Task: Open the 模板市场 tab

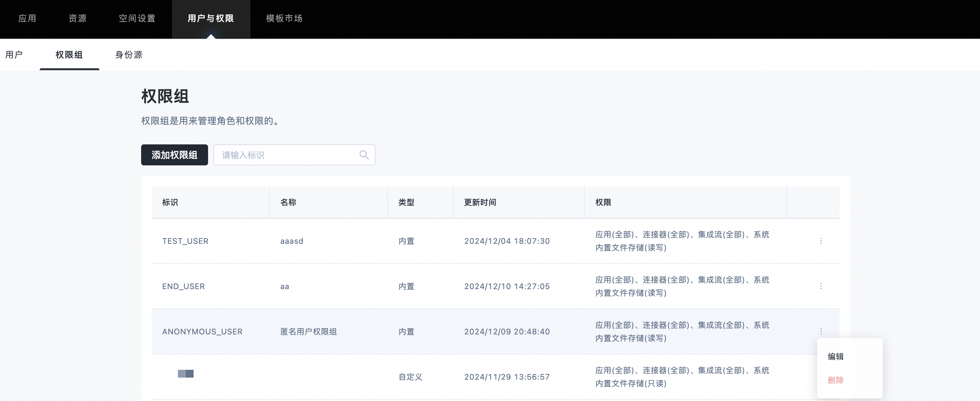Action: (284, 18)
